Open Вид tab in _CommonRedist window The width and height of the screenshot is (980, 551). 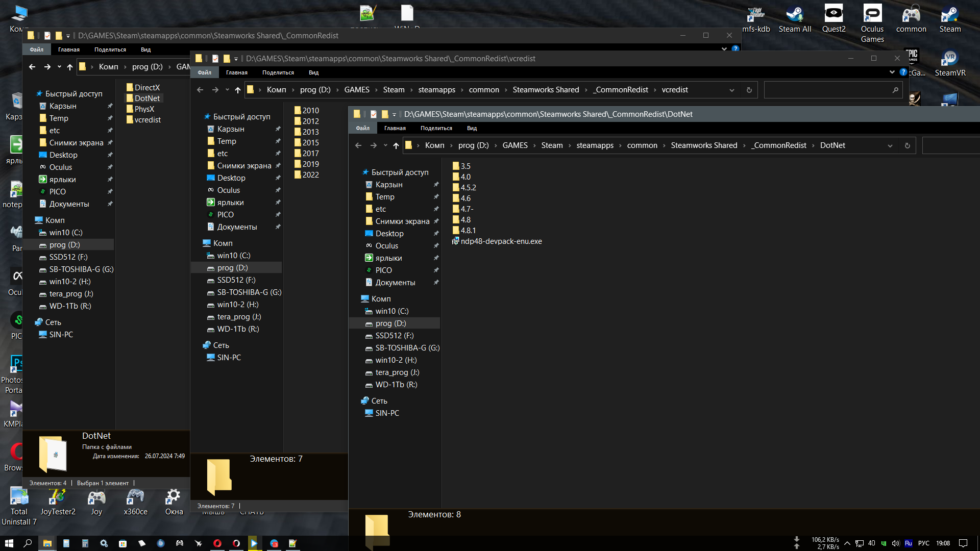point(146,49)
